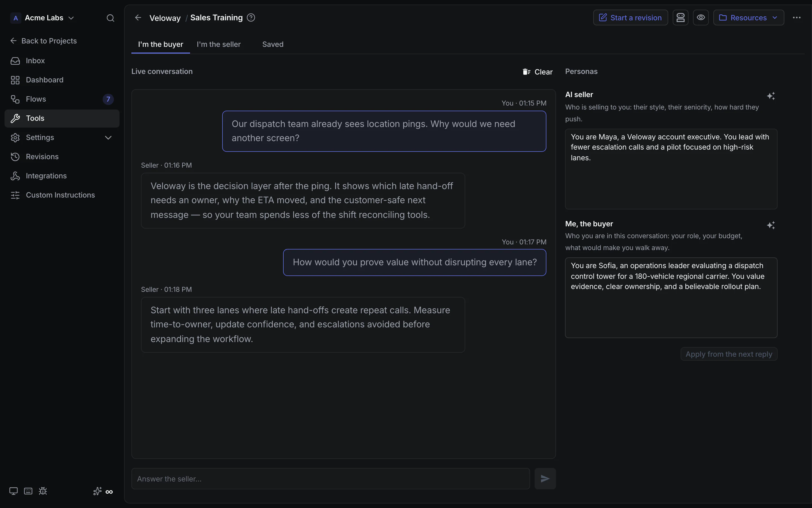This screenshot has height=508, width=812.
Task: Click the AI seller heading
Action: [579, 95]
